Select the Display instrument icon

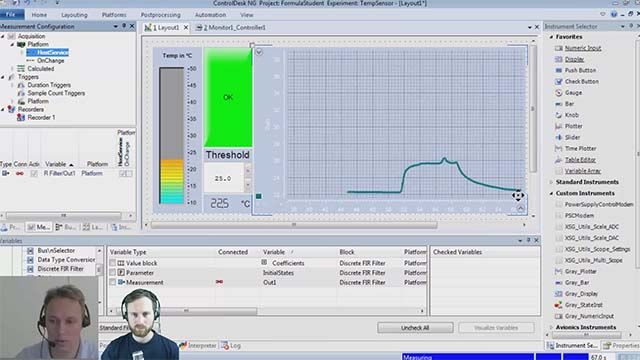point(559,59)
